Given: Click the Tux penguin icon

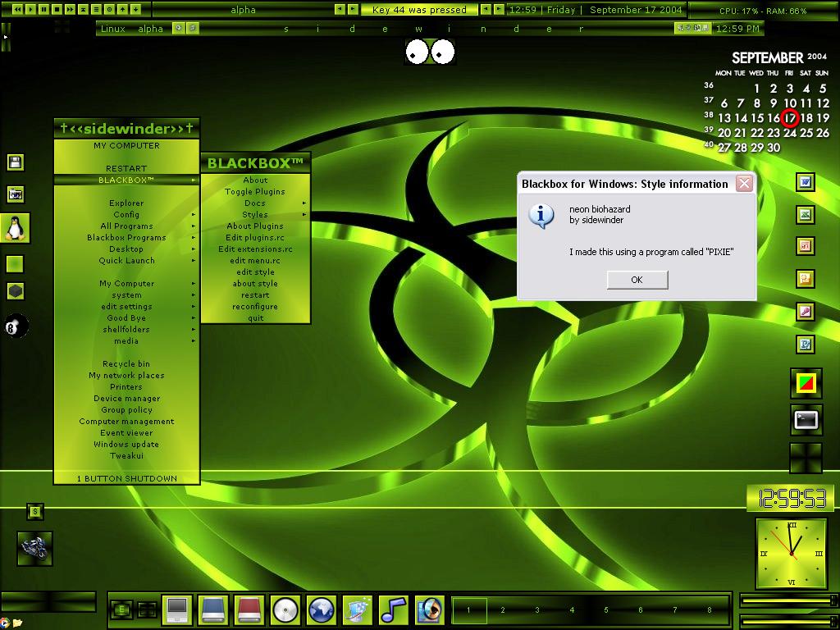Looking at the screenshot, I should pyautogui.click(x=15, y=228).
